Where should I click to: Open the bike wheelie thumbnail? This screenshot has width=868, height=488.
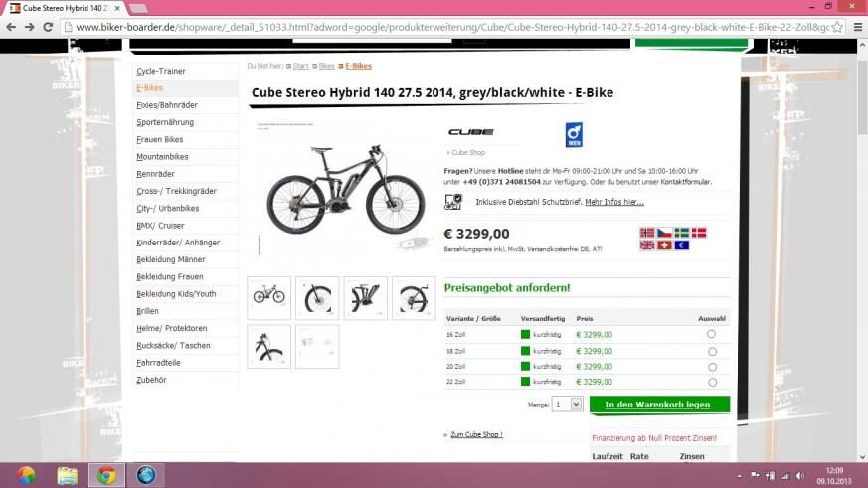click(x=269, y=346)
